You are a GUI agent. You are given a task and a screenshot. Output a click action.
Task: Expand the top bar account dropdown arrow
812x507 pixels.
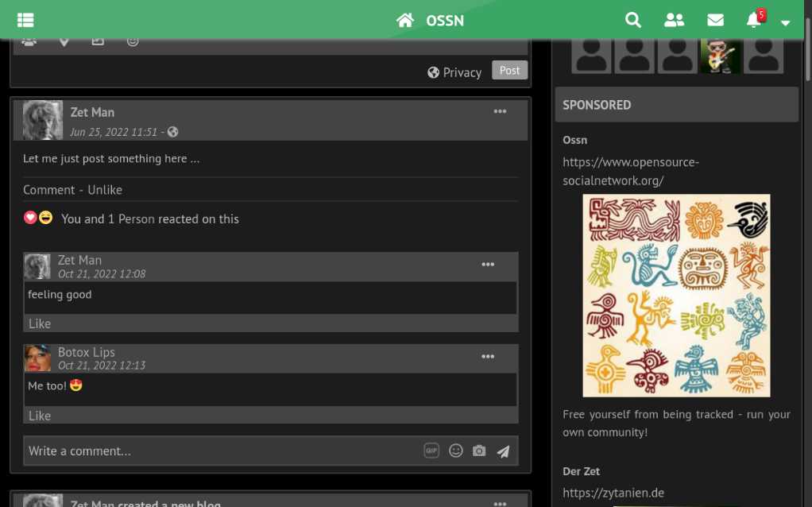(785, 23)
